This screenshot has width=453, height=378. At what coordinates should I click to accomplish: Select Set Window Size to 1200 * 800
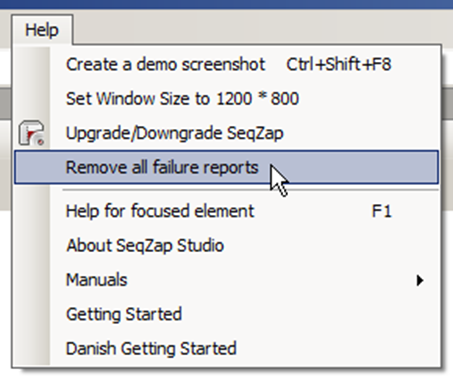(182, 99)
